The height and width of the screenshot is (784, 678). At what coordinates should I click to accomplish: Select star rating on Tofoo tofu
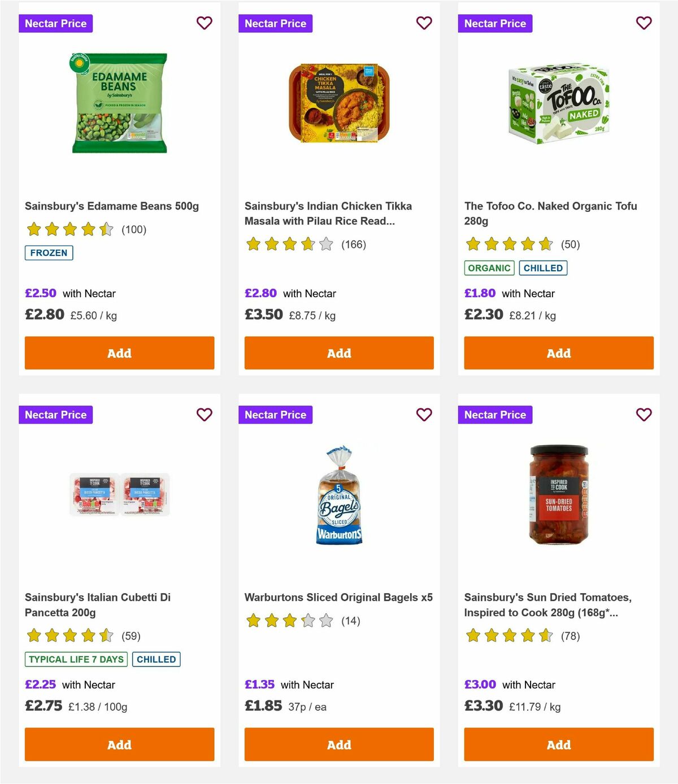pyautogui.click(x=507, y=244)
